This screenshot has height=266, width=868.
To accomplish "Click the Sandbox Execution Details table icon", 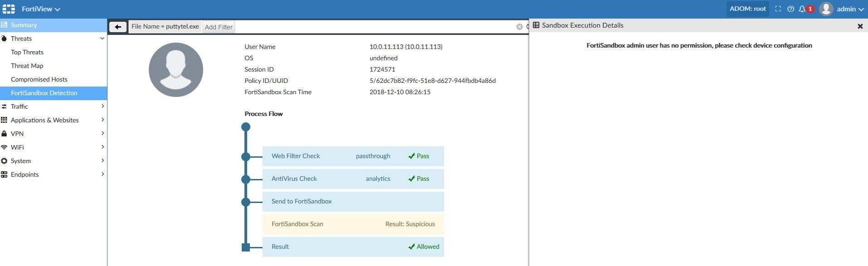I will tap(536, 25).
